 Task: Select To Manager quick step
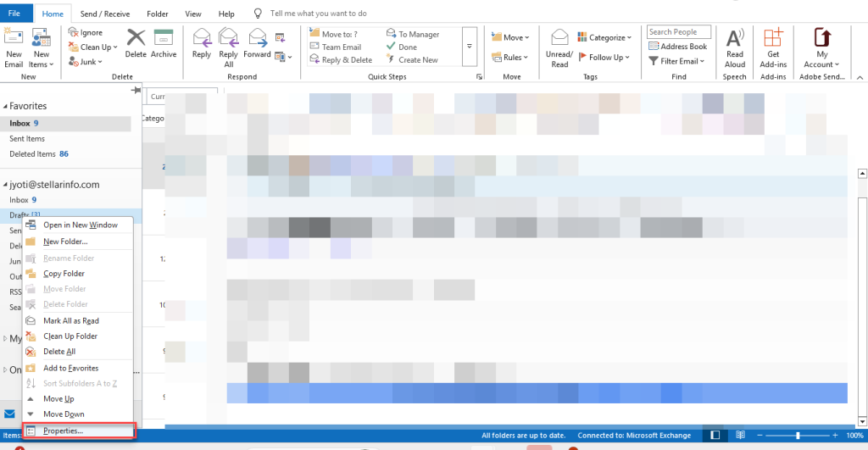[x=413, y=34]
